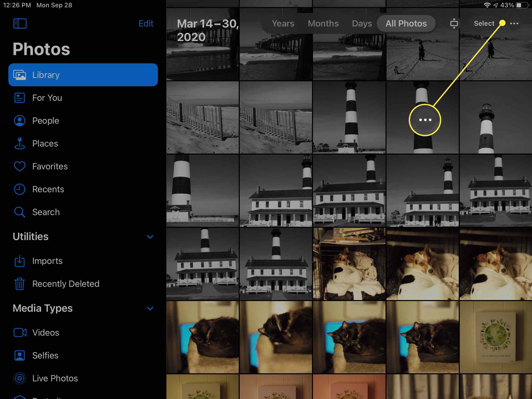This screenshot has width=532, height=399.
Task: Enable the Recently Deleted section
Action: click(65, 284)
